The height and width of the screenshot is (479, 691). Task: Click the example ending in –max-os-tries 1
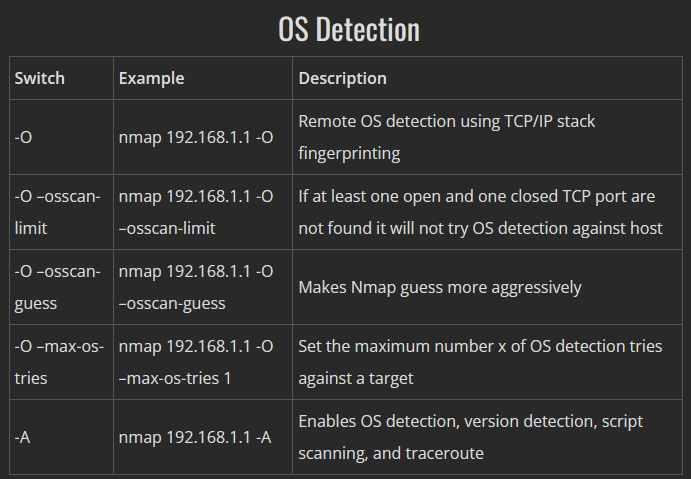(196, 362)
